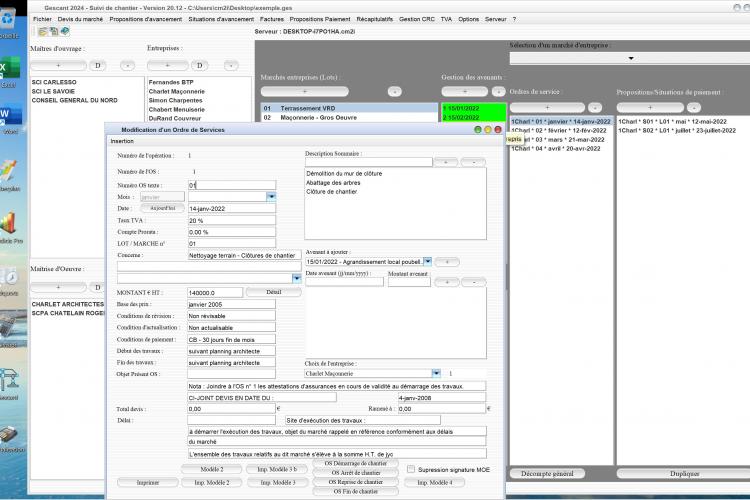
Task: Click the Décompte général button
Action: pyautogui.click(x=547, y=474)
